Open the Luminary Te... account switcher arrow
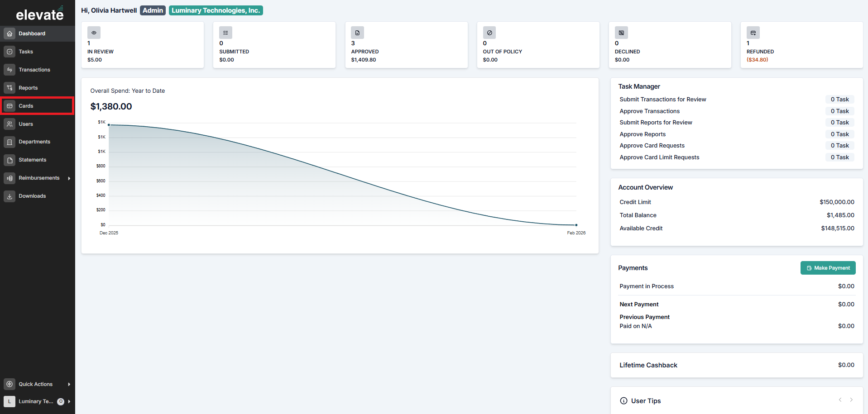Screen dimensions: 868x414 (69, 401)
